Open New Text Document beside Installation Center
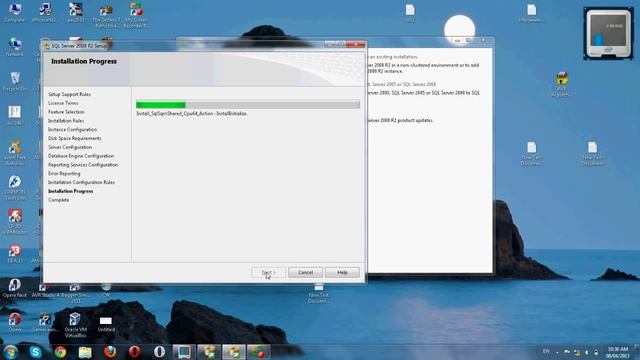Screen dimensions: 640x360 tap(531, 153)
